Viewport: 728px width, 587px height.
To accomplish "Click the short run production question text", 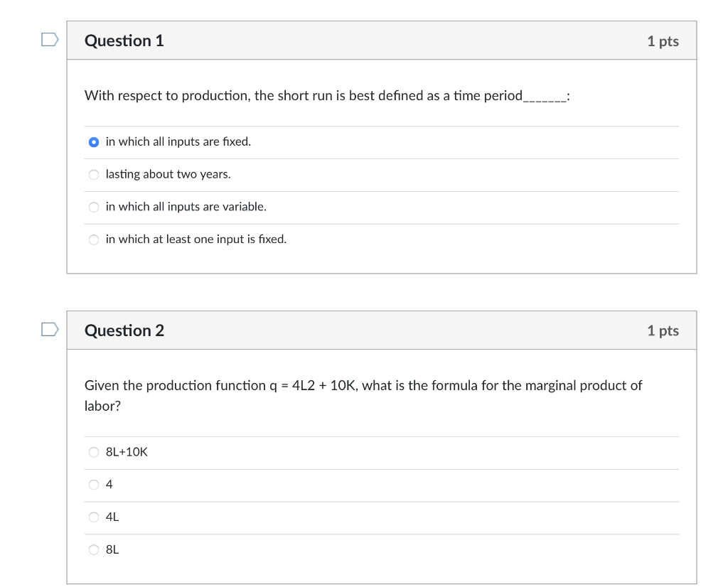I will pos(327,96).
